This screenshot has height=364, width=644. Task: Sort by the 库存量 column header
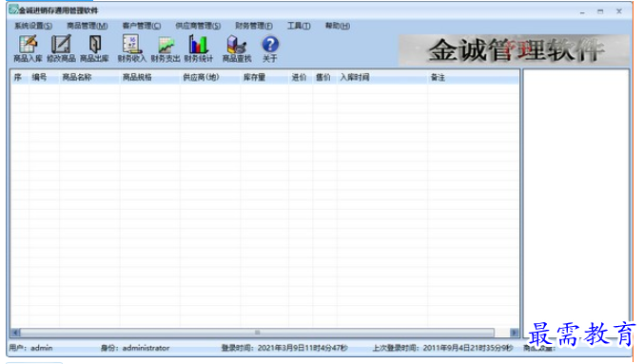point(264,77)
